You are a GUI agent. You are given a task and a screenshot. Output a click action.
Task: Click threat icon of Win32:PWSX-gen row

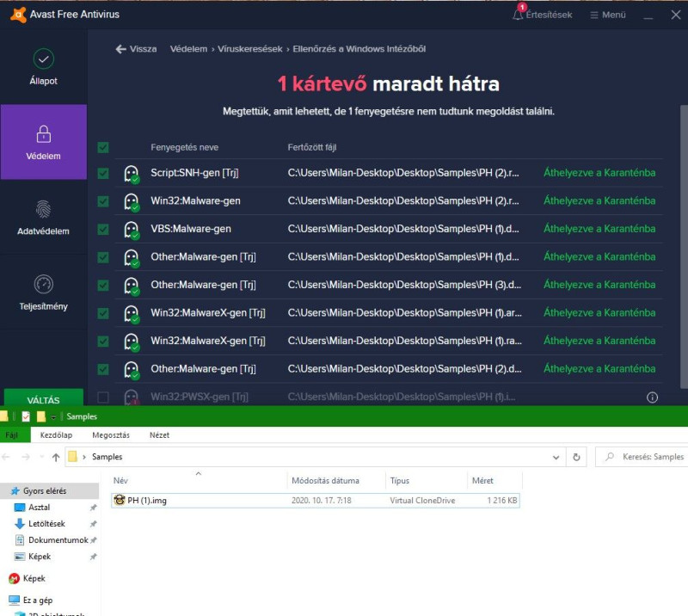click(x=132, y=397)
